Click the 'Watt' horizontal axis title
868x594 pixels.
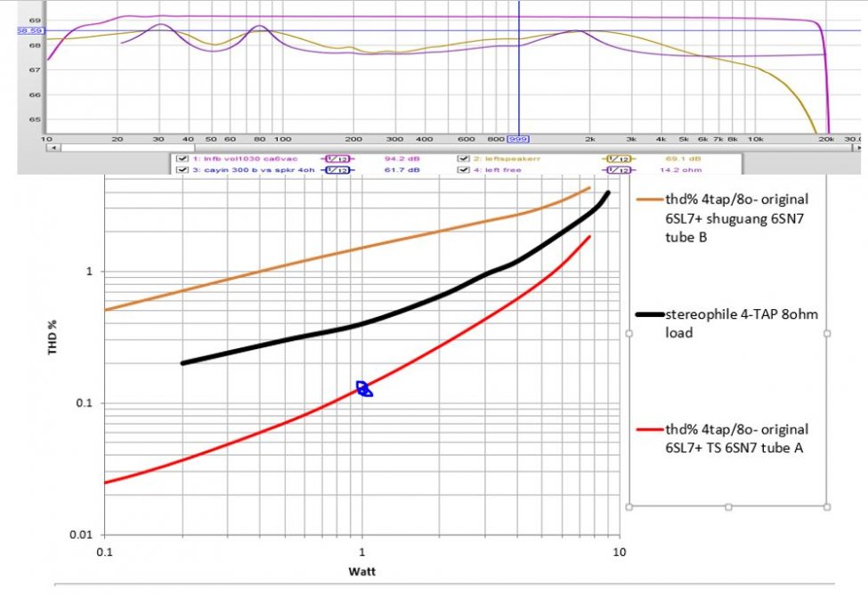click(362, 572)
